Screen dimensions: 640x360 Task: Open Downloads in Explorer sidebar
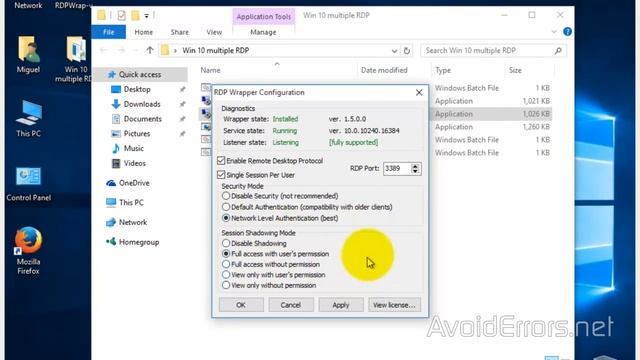coord(142,104)
